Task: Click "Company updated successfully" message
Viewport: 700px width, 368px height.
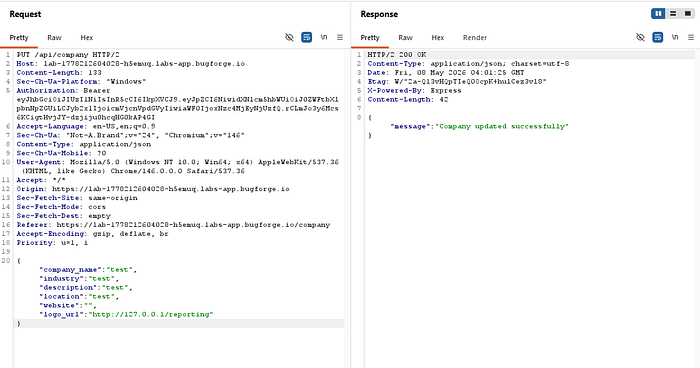Action: click(502, 126)
